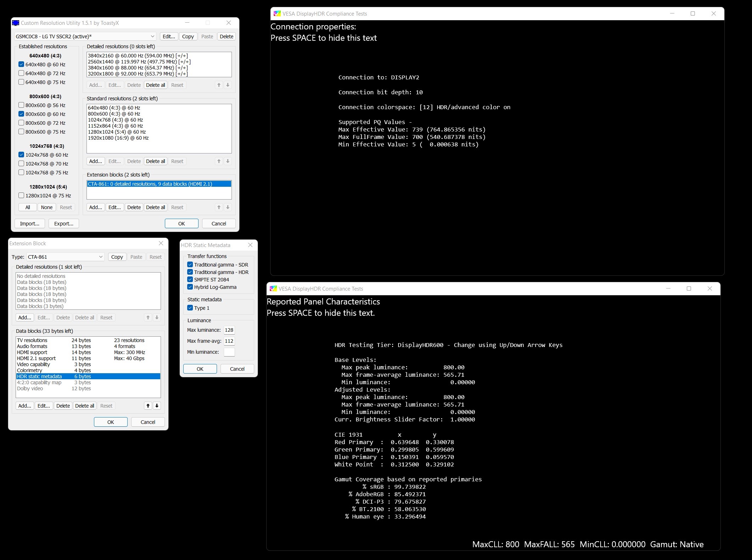Click OK in Extension Block dialog
The height and width of the screenshot is (560, 752).
pyautogui.click(x=111, y=422)
